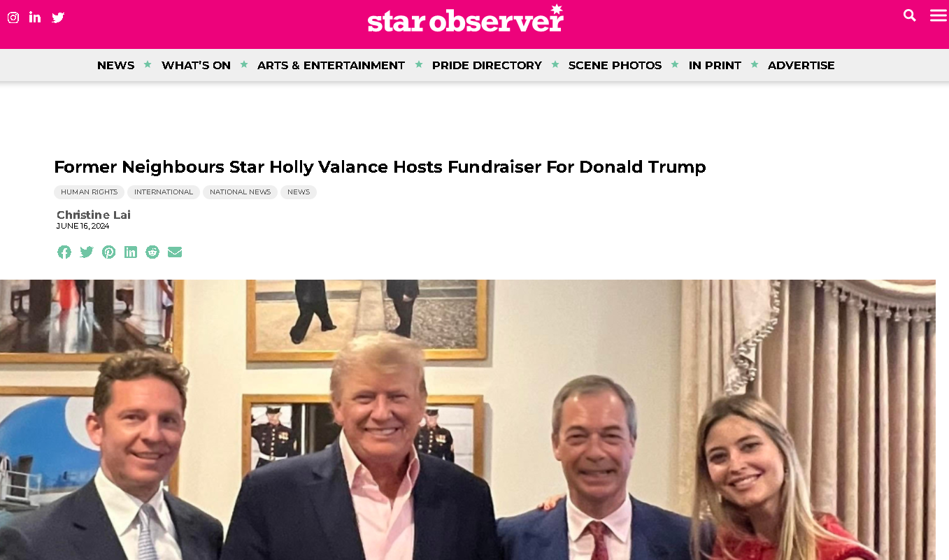Viewport: 949px width, 560px height.
Task: Open What's On menu item
Action: pos(196,65)
